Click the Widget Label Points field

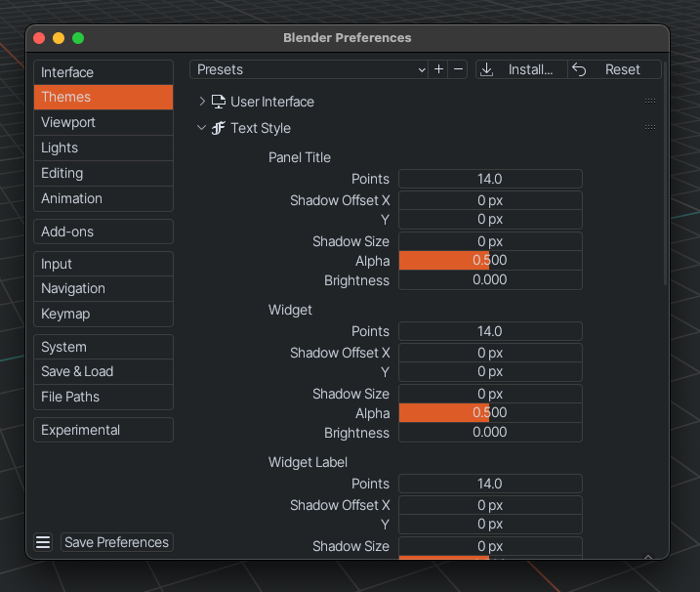pyautogui.click(x=490, y=484)
